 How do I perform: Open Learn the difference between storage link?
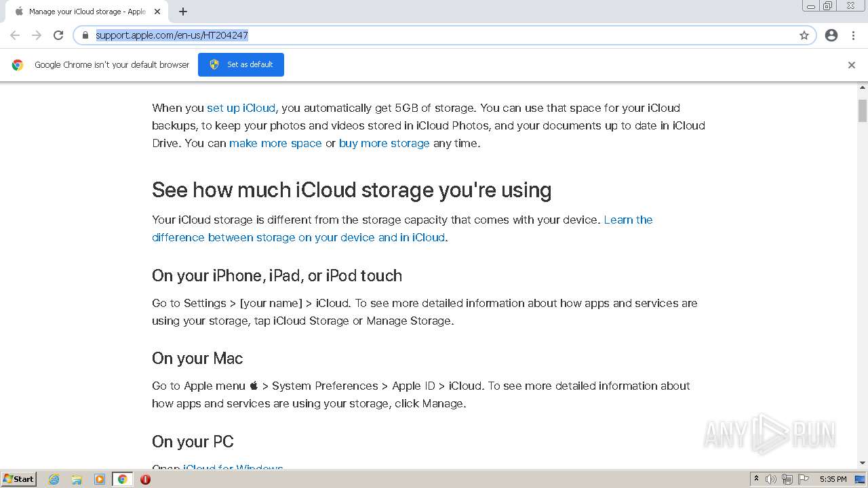402,228
